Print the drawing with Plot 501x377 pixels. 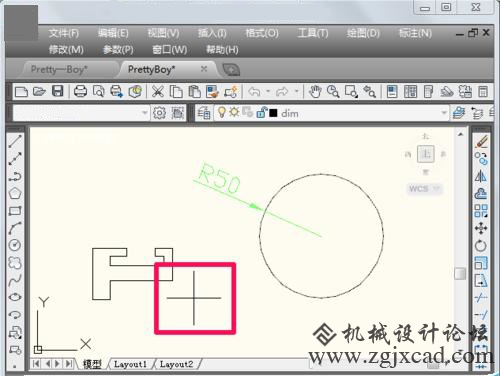click(80, 91)
